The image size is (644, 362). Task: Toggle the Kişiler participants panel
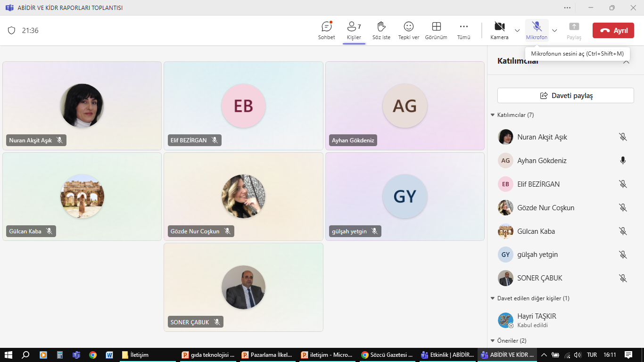(354, 31)
